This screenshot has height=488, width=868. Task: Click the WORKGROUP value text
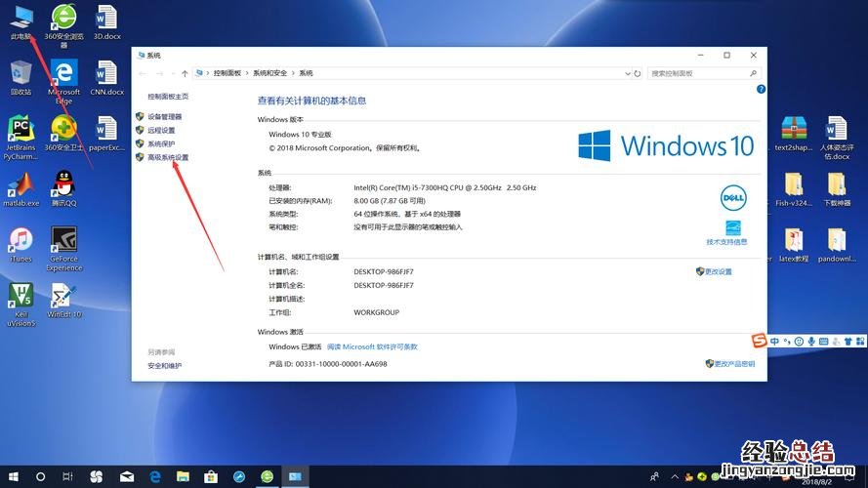click(x=377, y=312)
